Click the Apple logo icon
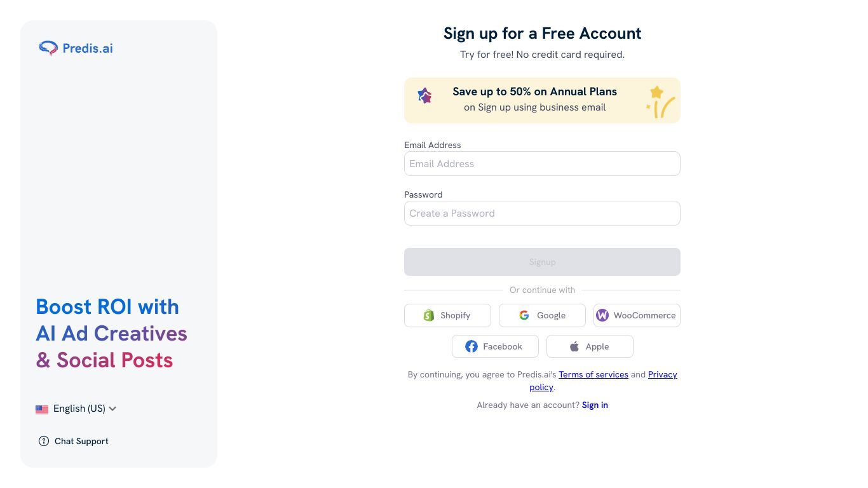 [574, 346]
